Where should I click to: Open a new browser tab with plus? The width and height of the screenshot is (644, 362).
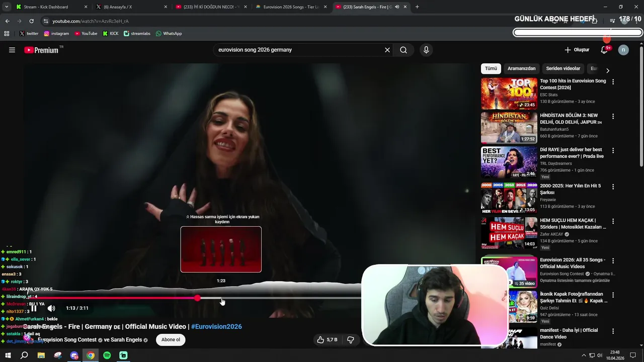[x=417, y=7]
